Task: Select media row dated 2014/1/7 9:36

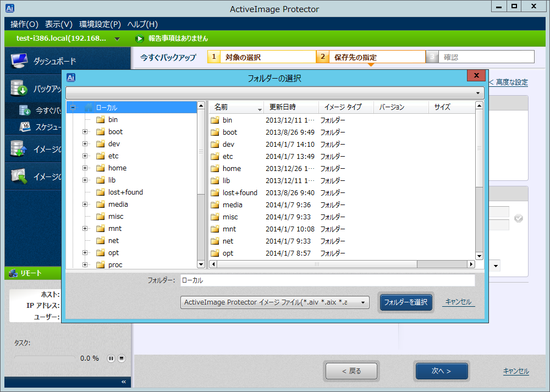Action: [x=342, y=205]
